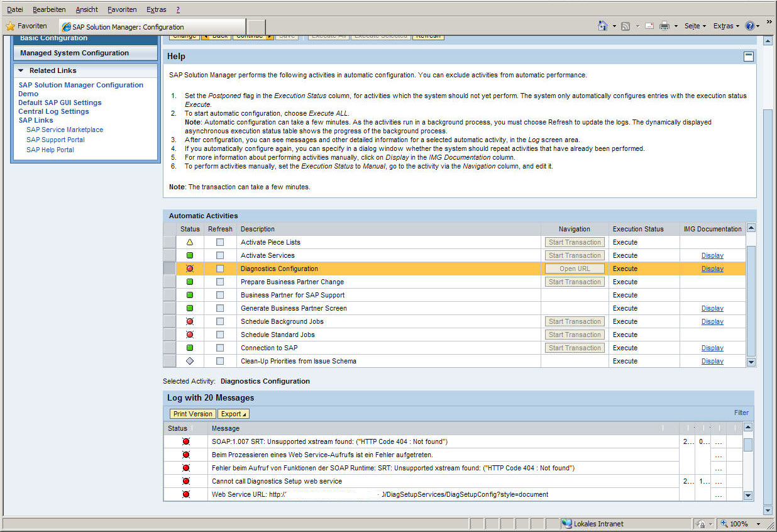Open the Favoriten star button
Screen dimensions: 777x532
(26, 26)
